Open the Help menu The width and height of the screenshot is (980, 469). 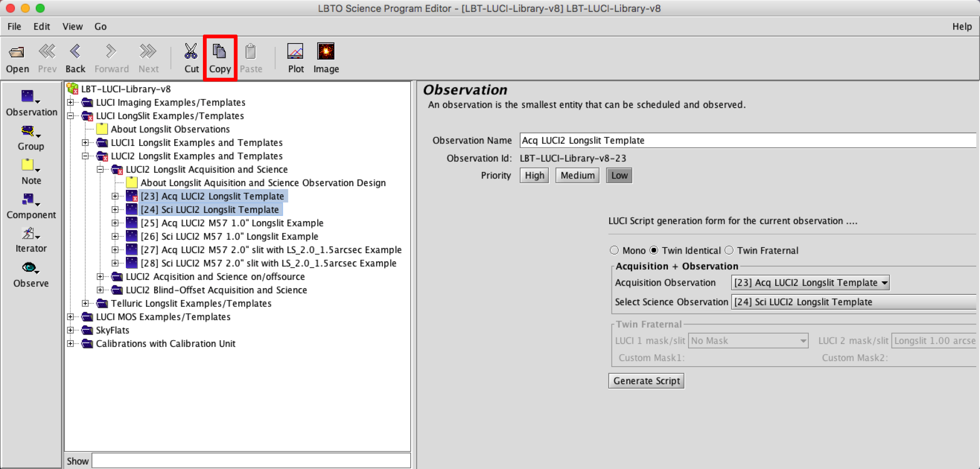click(x=962, y=26)
